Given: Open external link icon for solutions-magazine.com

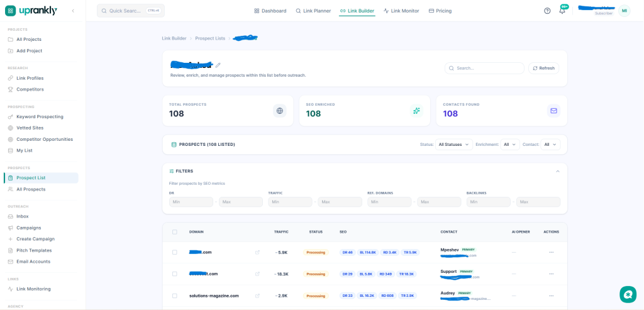Looking at the screenshot, I should pos(257,296).
